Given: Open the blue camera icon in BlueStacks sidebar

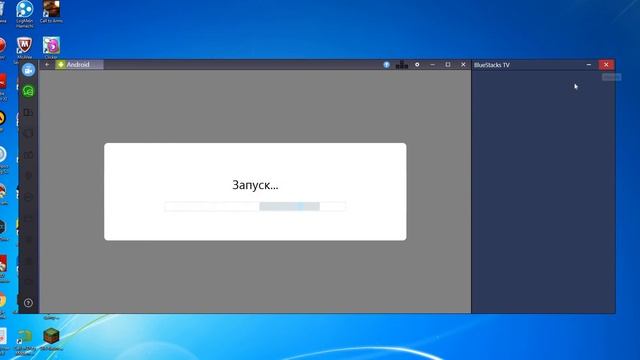Looking at the screenshot, I should tap(28, 70).
